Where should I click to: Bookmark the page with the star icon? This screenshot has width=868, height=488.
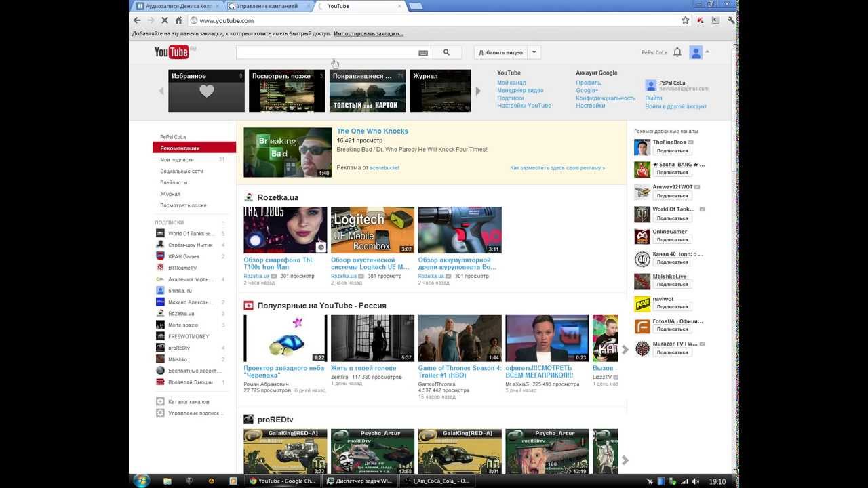(686, 20)
